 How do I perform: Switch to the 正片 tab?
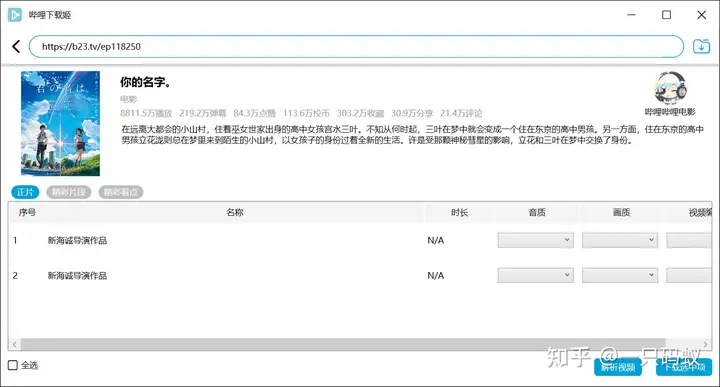[25, 192]
